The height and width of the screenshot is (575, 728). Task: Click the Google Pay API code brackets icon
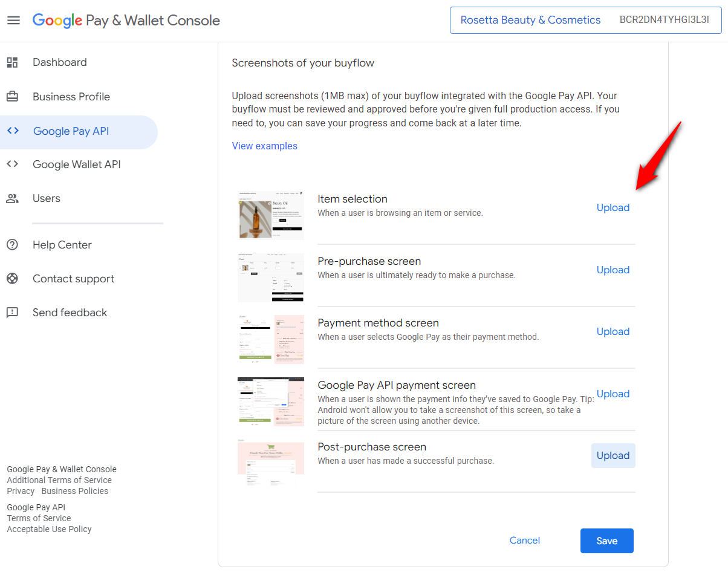point(12,130)
